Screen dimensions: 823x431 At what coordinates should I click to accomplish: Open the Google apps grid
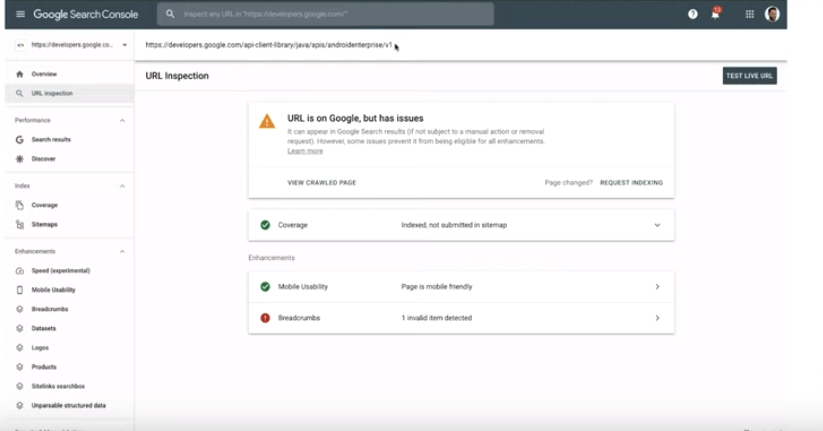pos(750,14)
